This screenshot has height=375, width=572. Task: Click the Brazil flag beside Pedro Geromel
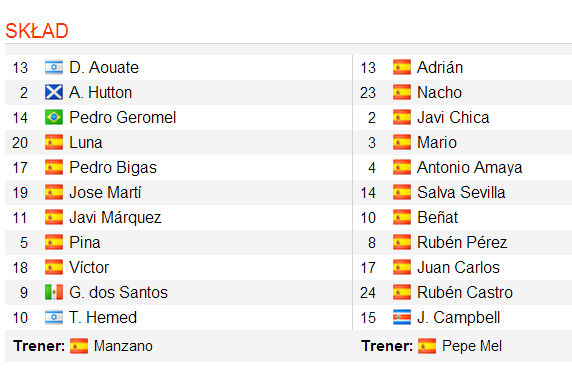[x=54, y=117]
